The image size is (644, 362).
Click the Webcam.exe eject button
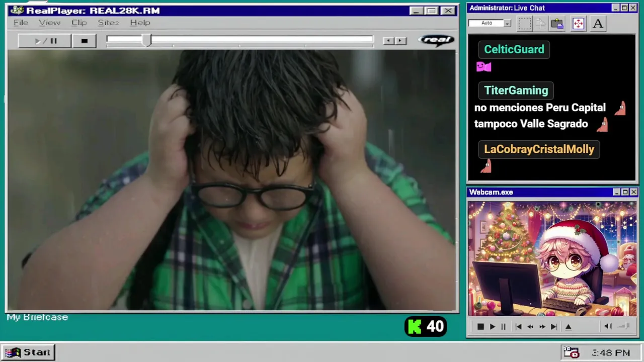coord(569,327)
